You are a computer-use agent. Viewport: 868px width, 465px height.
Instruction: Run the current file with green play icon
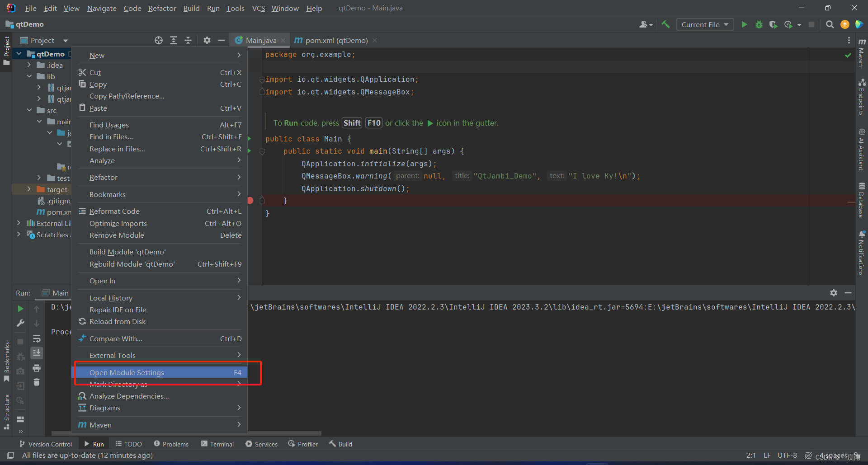tap(744, 24)
